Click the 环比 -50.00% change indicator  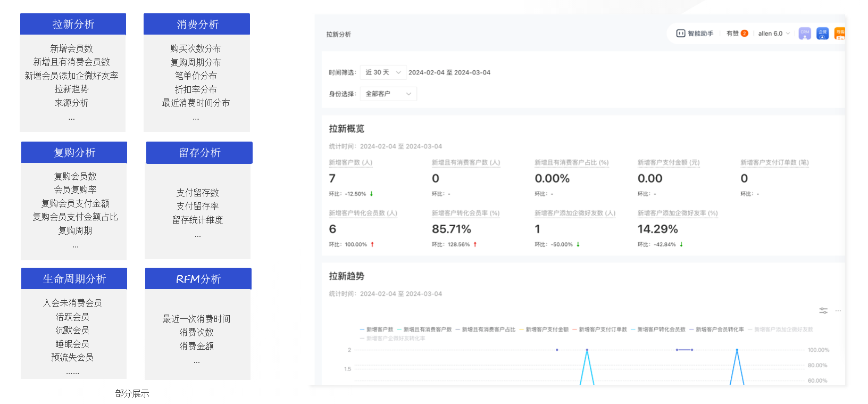pos(557,244)
